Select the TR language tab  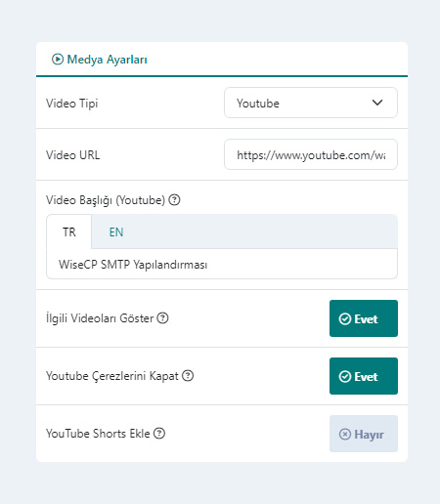pos(69,232)
